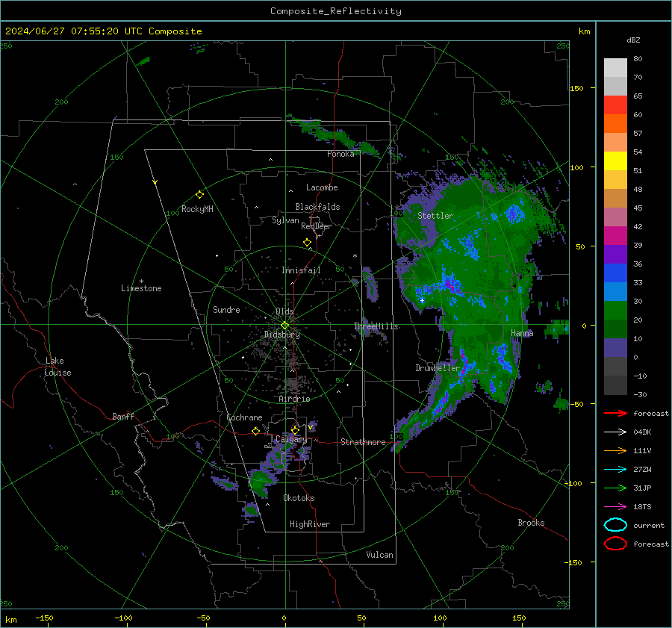Click the Olds label
The image size is (672, 628).
point(284,311)
